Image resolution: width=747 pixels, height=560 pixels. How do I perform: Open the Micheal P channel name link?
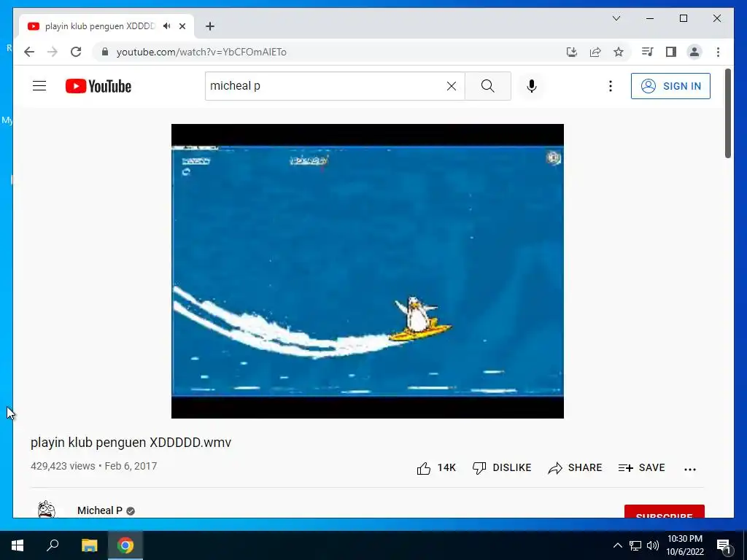click(99, 510)
